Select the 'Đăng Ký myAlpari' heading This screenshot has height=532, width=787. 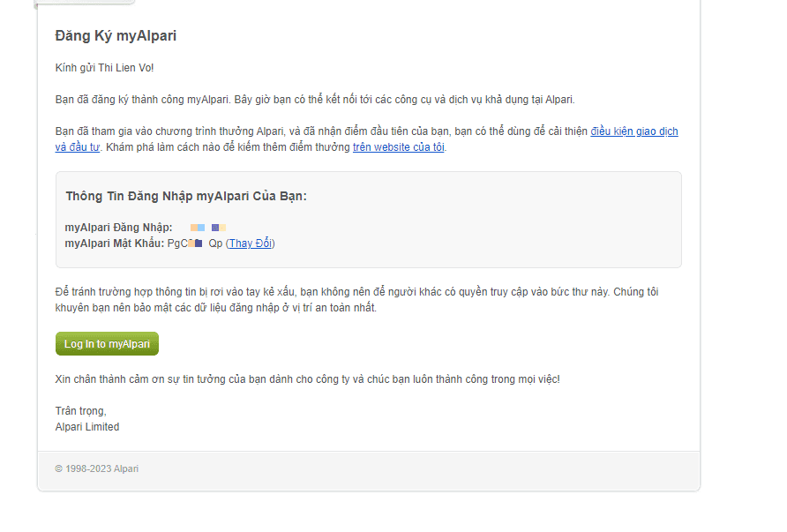coord(116,35)
